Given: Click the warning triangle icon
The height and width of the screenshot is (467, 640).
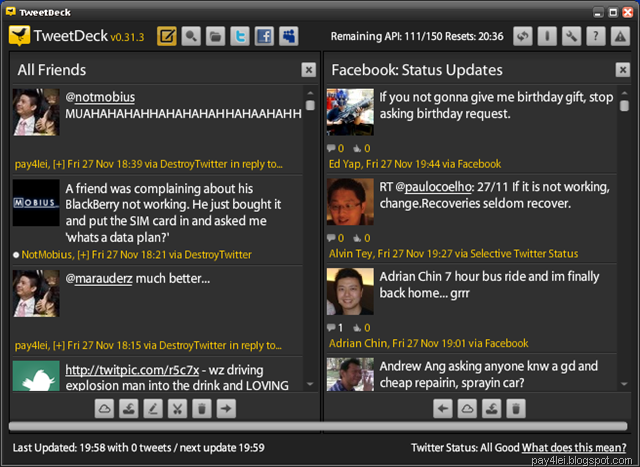Looking at the screenshot, I should click(620, 36).
